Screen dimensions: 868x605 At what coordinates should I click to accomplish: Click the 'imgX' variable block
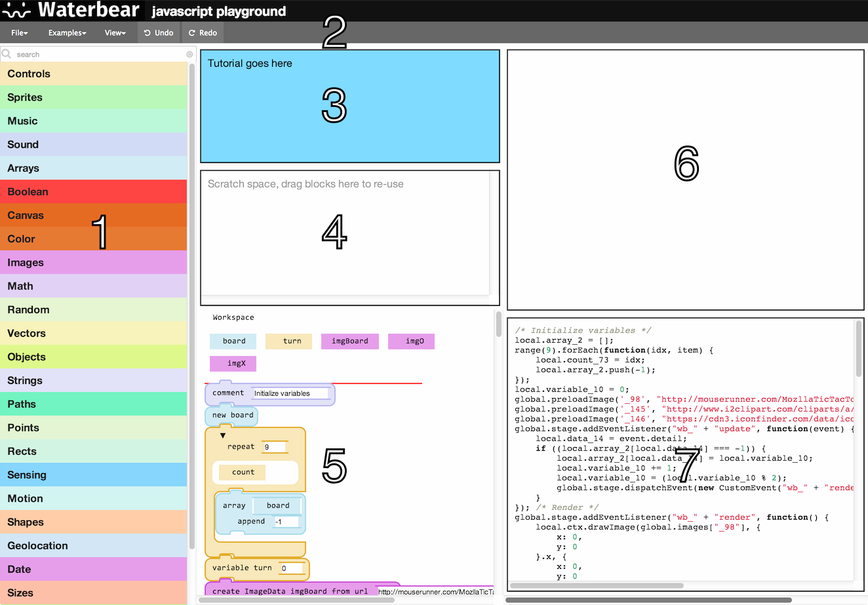coord(233,363)
